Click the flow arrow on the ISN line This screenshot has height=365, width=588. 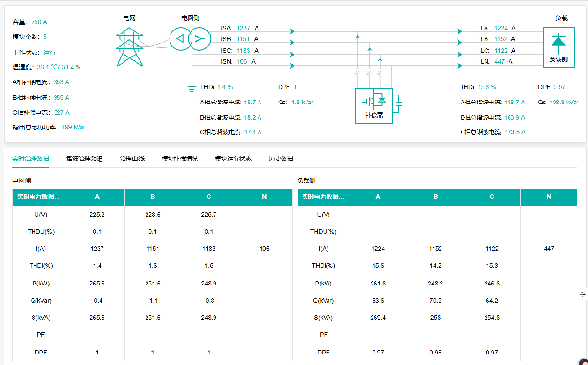[292, 66]
